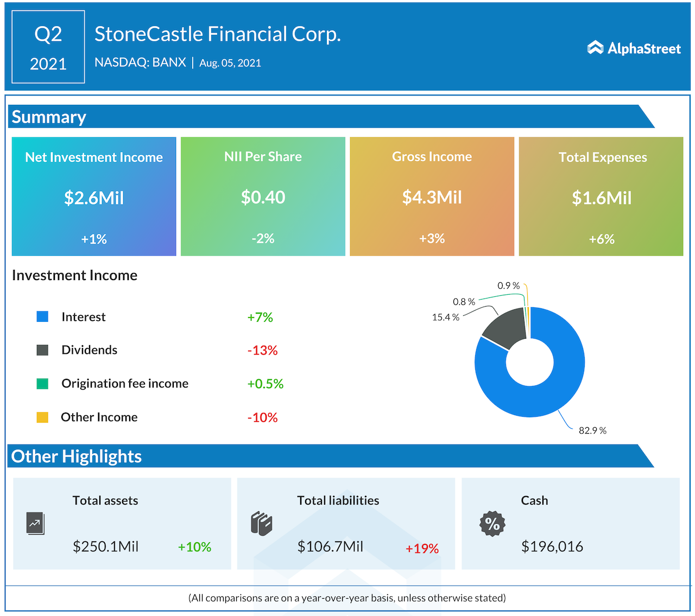Open the Net Investment Income card
The height and width of the screenshot is (616, 695).
[x=94, y=196]
